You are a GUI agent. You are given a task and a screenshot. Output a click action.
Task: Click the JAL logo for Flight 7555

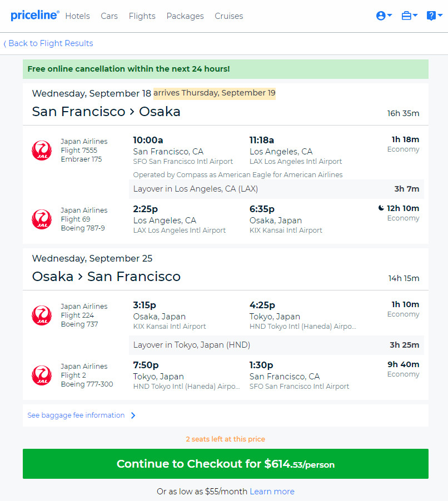pyautogui.click(x=42, y=151)
